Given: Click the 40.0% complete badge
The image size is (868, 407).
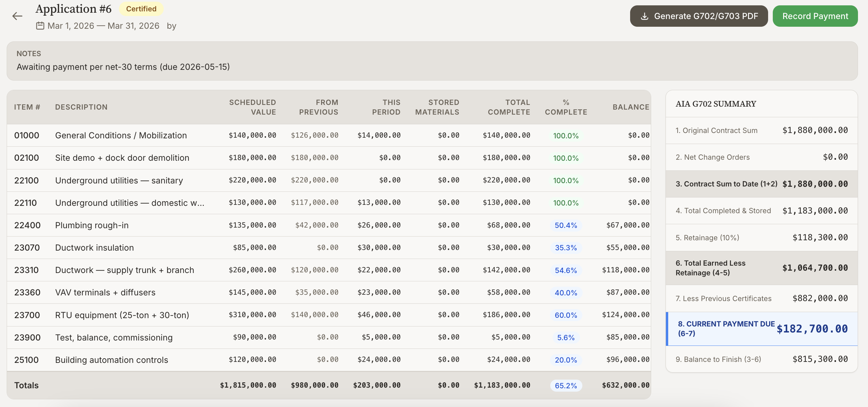Looking at the screenshot, I should [566, 293].
